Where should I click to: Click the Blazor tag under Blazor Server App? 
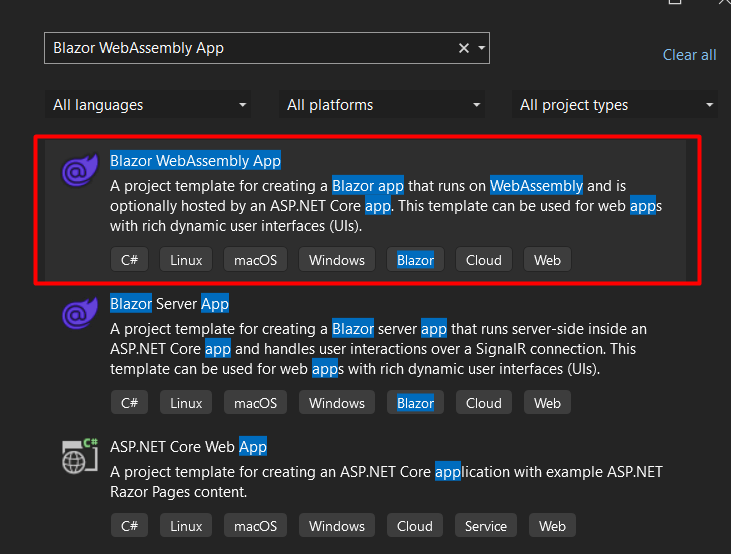click(x=415, y=402)
